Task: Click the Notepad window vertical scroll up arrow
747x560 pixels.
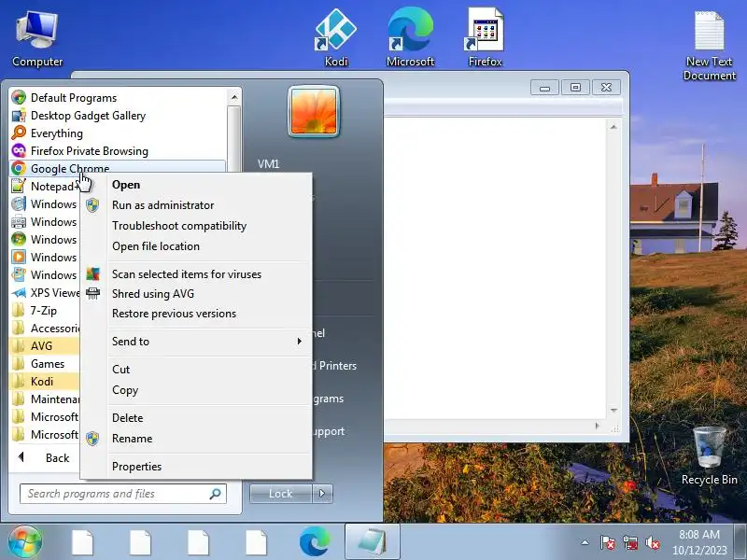Action: 613,127
